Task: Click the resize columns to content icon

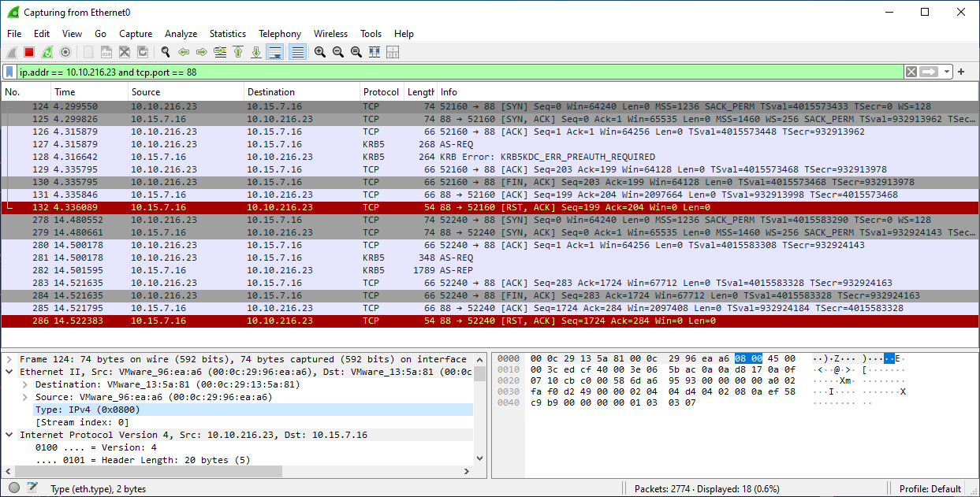Action: point(374,52)
